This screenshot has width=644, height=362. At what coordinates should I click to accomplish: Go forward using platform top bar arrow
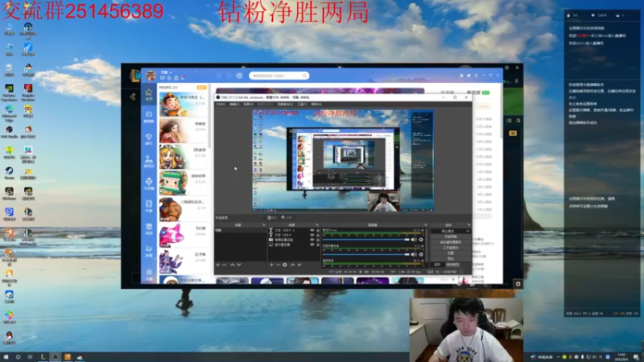point(229,76)
